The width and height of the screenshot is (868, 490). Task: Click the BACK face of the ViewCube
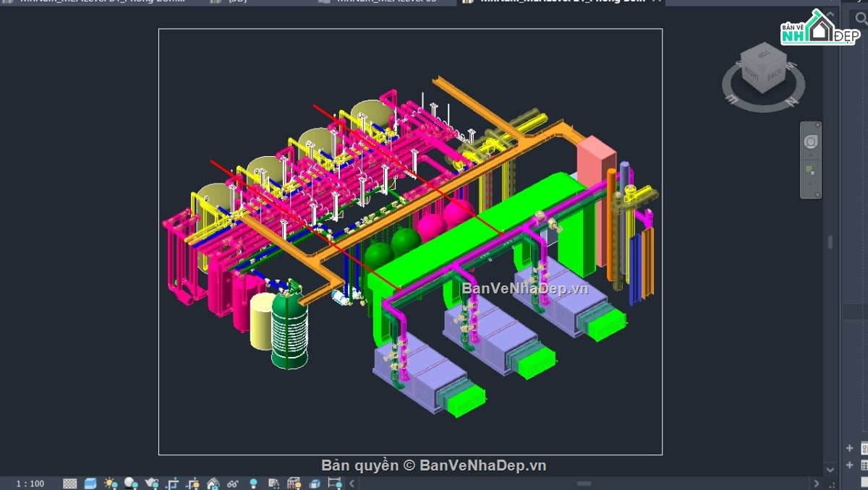point(774,74)
